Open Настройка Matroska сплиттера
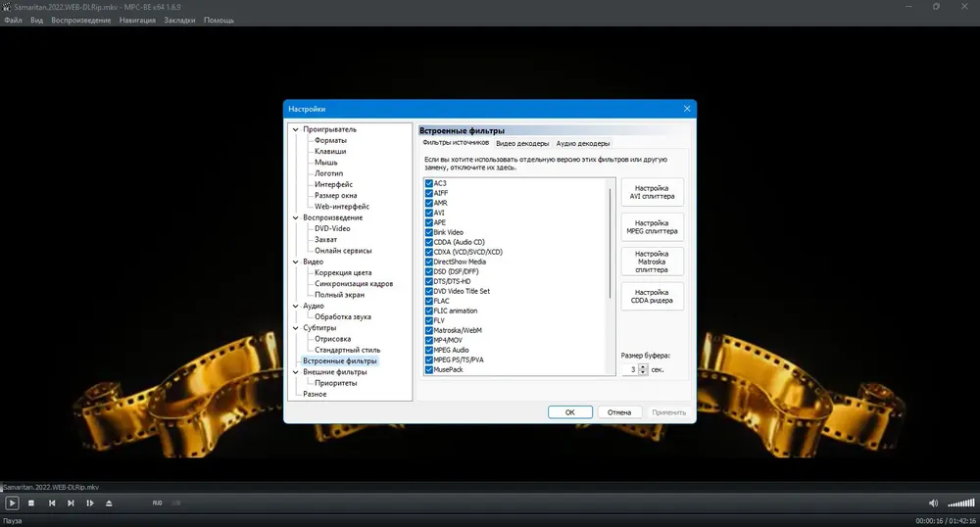Image resolution: width=980 pixels, height=527 pixels. (x=652, y=263)
